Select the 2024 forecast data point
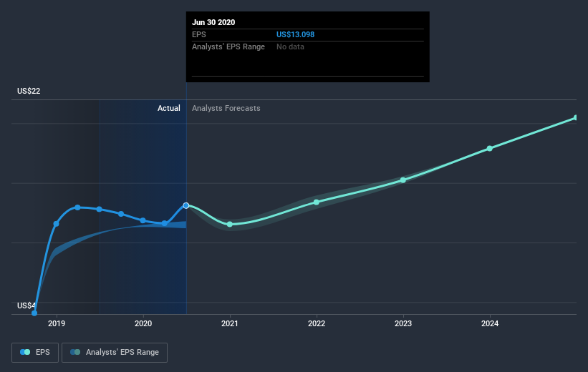This screenshot has height=372, width=588. [x=490, y=149]
